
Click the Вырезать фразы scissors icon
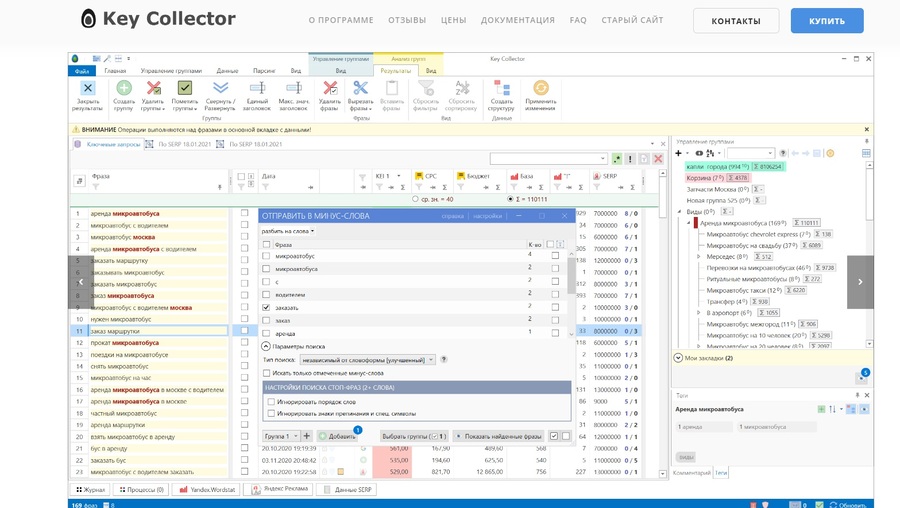pos(361,90)
